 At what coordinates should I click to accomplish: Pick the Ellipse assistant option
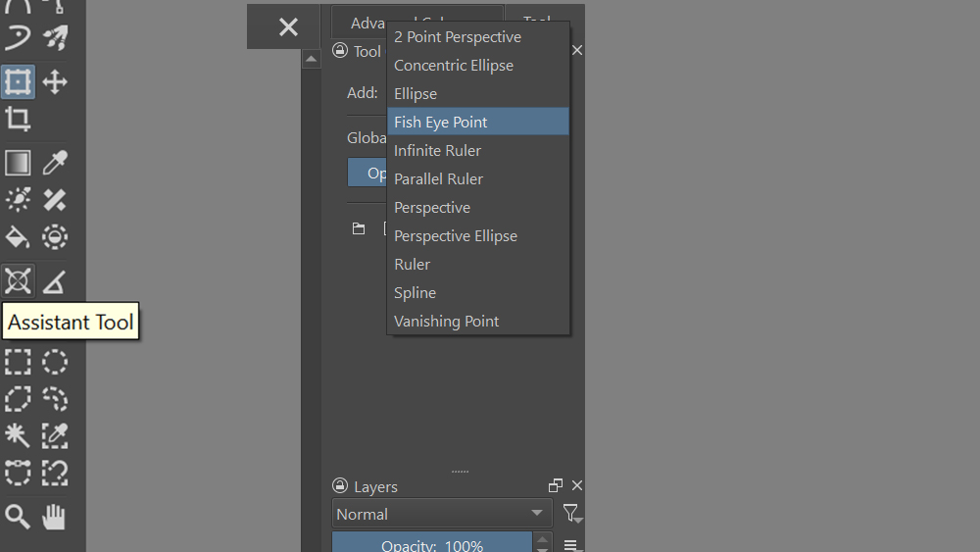tap(478, 94)
